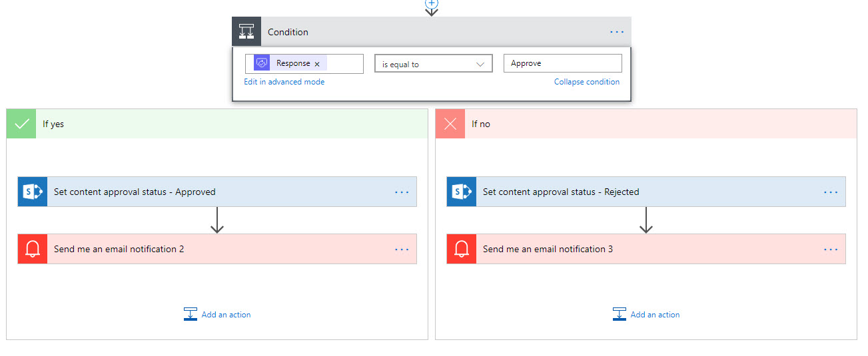Add an action in If no branch
Image resolution: width=868 pixels, height=356 pixels.
[x=647, y=314]
